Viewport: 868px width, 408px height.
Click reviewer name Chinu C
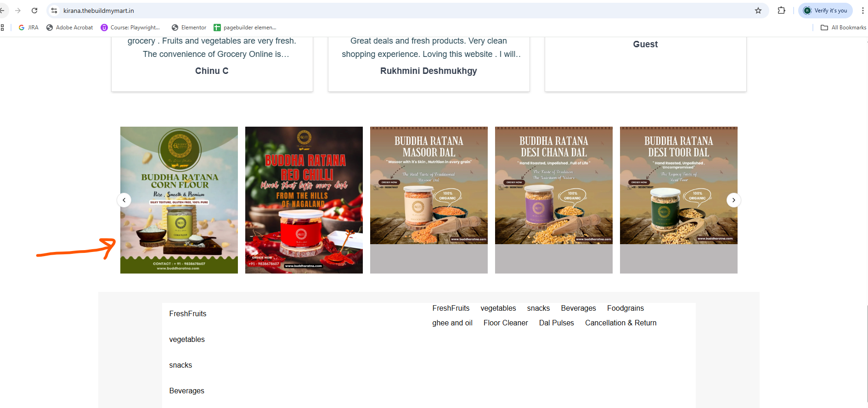tap(212, 71)
